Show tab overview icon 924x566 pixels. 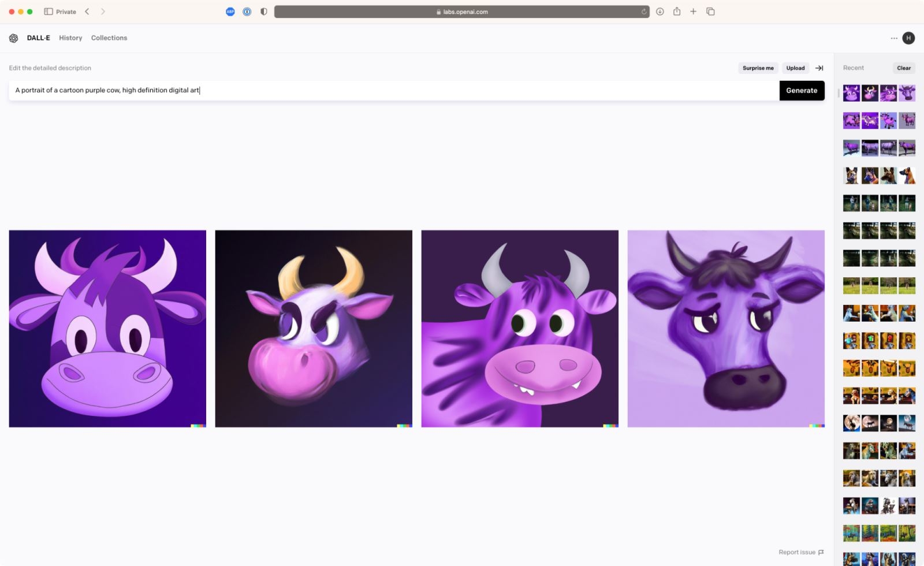click(711, 12)
